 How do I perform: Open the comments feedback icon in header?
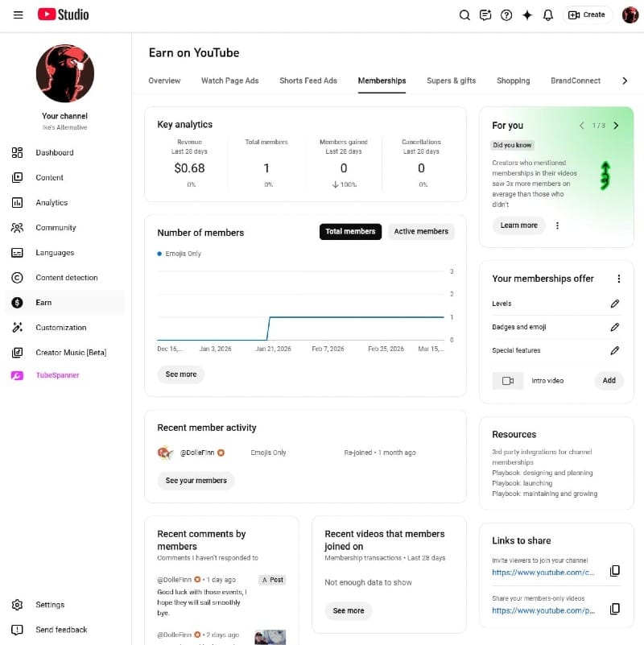(485, 15)
